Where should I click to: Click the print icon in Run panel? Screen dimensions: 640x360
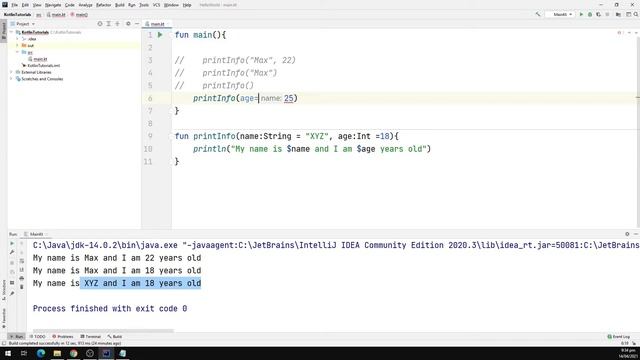click(22, 278)
